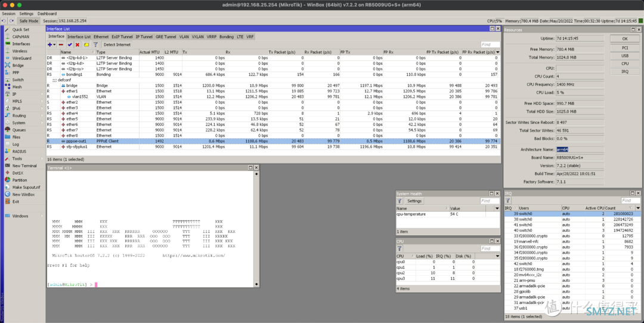The width and height of the screenshot is (644, 323).
Task: Click the Architecture Name field
Action: click(580, 150)
